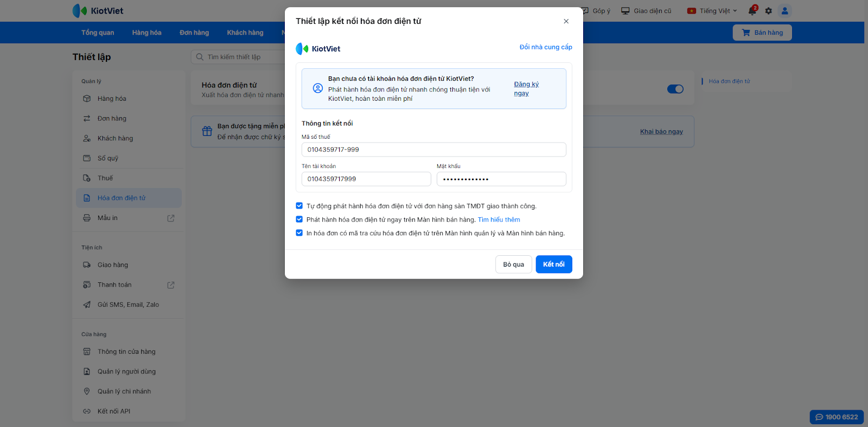
Task: Open the Đơn hàng top menu
Action: [x=194, y=33]
